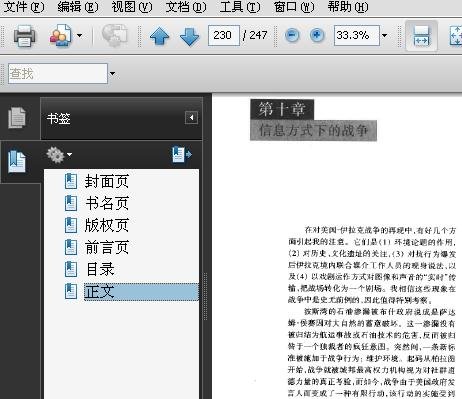Click the Print icon in toolbar
The width and height of the screenshot is (462, 399).
24,35
